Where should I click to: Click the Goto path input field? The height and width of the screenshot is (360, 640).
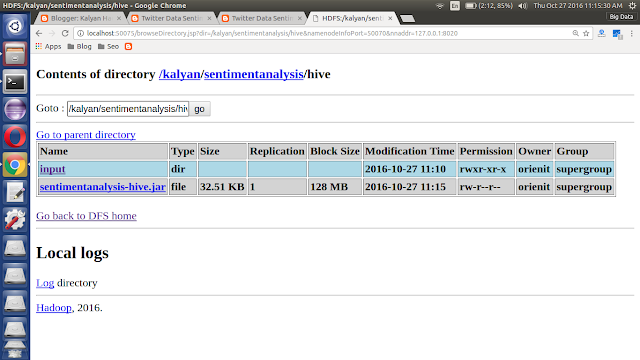click(128, 109)
